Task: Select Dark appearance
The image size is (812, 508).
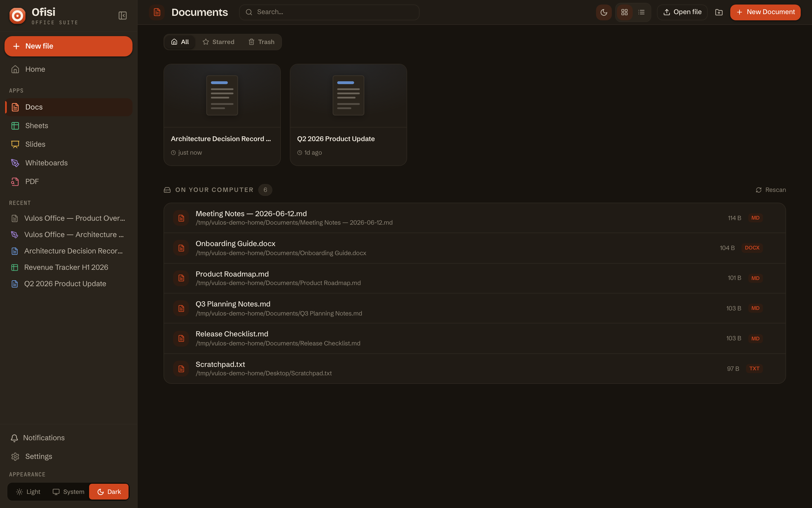Action: tap(109, 492)
